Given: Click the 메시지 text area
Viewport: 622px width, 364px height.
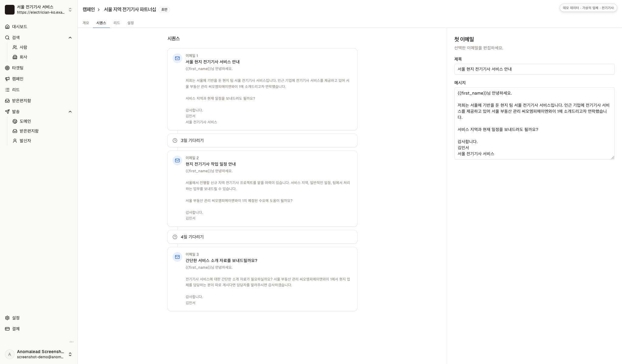Looking at the screenshot, I should click(x=534, y=123).
